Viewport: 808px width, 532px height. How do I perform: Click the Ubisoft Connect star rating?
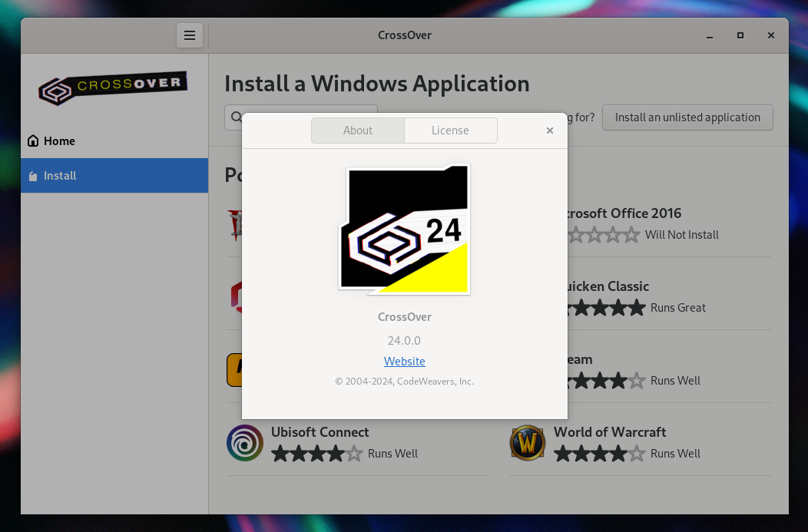click(317, 454)
